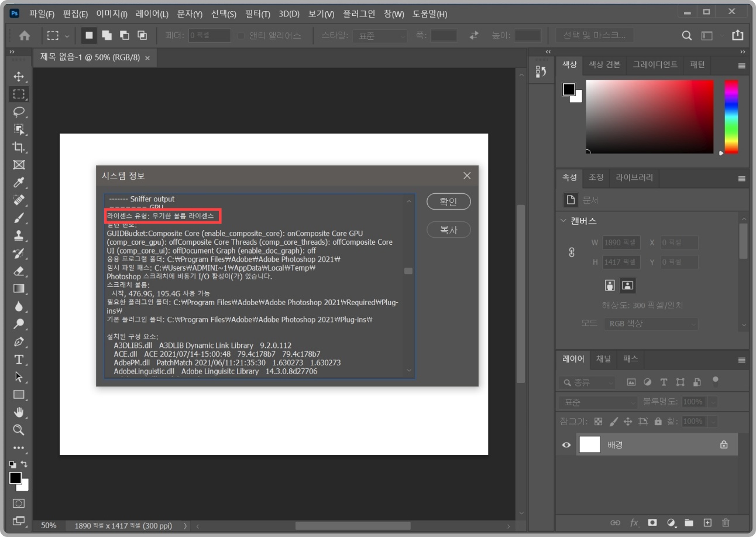Select the Object Selection tool
Screen dimensions: 756x537
click(19, 129)
